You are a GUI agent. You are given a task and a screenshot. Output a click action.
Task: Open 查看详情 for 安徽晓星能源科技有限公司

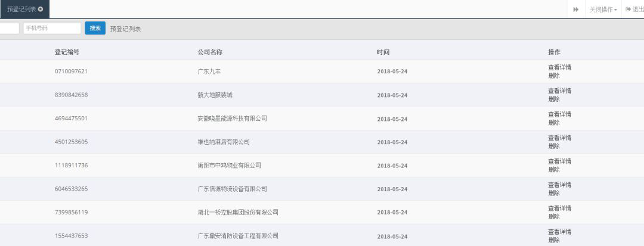pos(559,114)
